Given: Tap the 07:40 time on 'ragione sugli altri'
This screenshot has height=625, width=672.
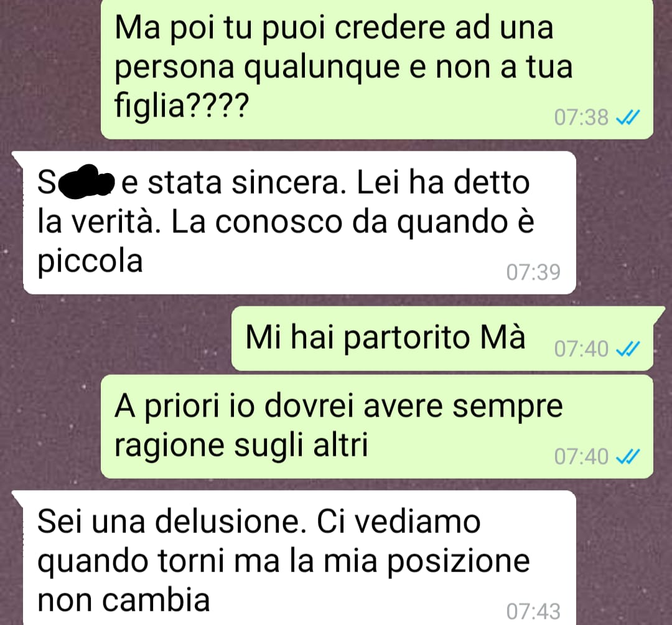Looking at the screenshot, I should (581, 456).
